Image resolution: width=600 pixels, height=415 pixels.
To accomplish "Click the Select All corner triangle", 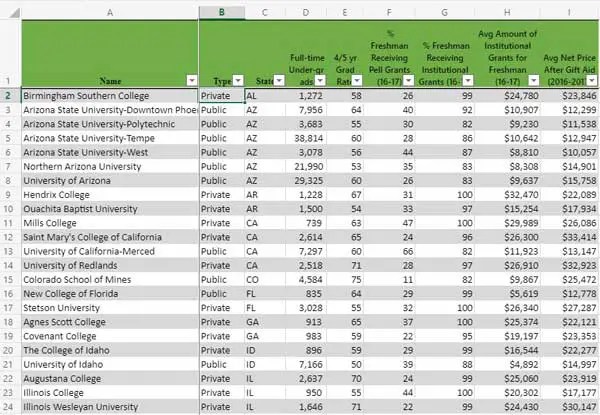I will click(x=14, y=13).
